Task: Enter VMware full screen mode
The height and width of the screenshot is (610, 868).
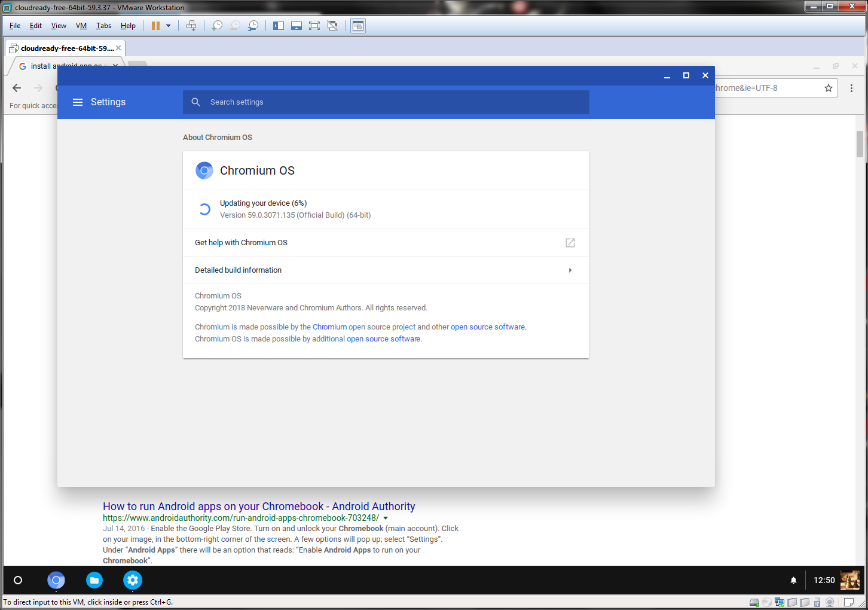Action: point(314,26)
